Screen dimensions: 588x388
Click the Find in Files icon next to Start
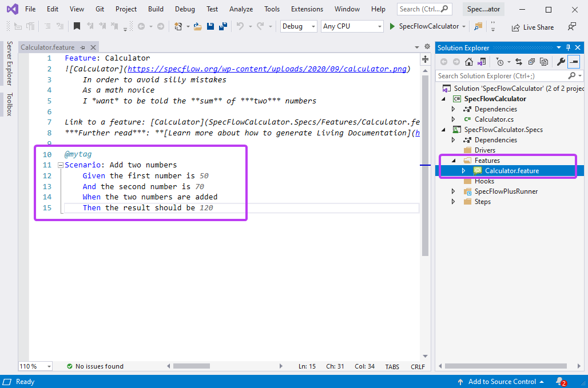click(478, 26)
